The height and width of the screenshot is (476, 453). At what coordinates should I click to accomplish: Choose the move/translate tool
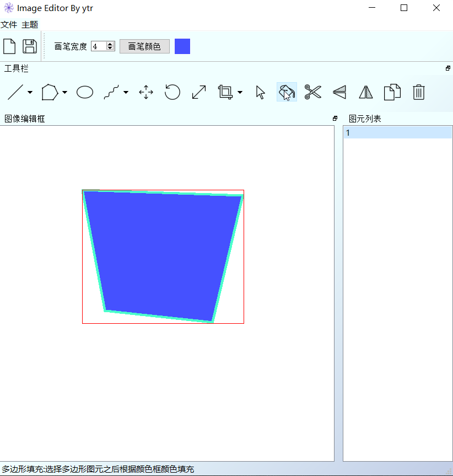(146, 92)
